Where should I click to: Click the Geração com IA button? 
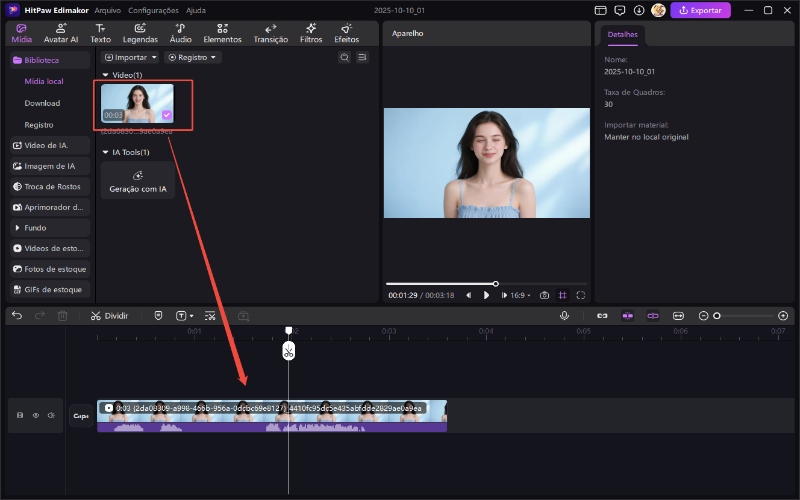point(138,180)
